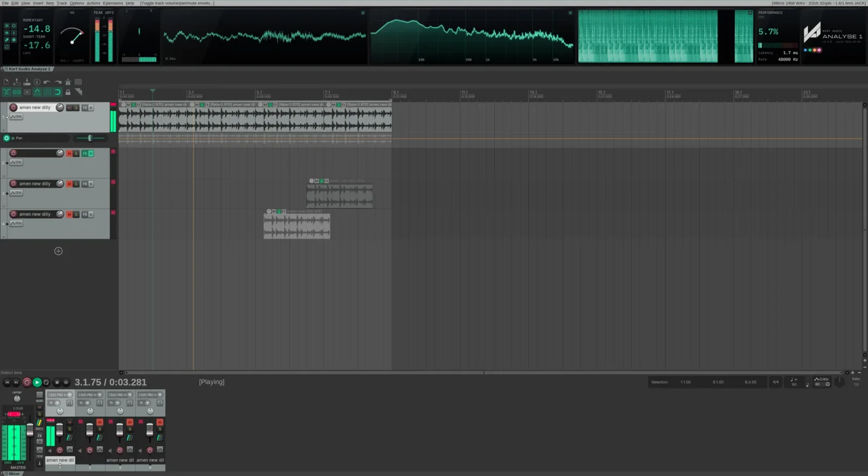Image resolution: width=868 pixels, height=476 pixels.
Task: Click TRIM envelope button on track 1
Action: tap(17, 117)
